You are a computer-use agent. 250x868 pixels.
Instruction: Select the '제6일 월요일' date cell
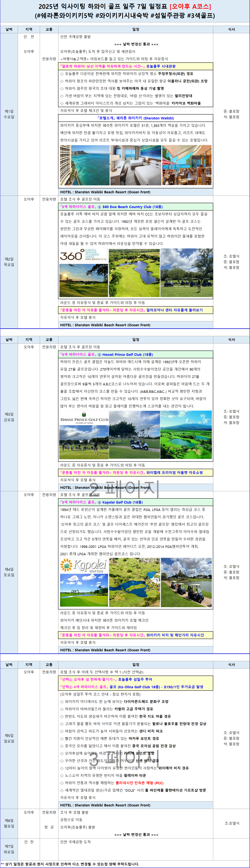(9, 823)
